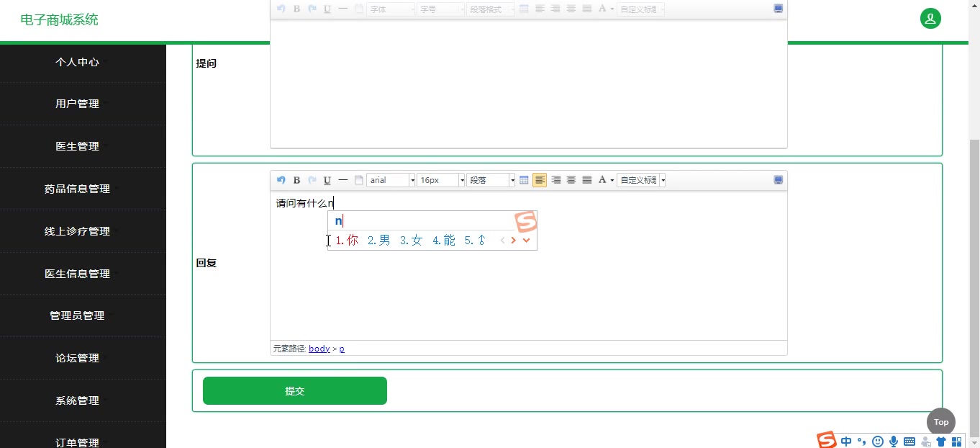Click the 电子商城系统 site title
Screen dimensions: 980x448
pyautogui.click(x=59, y=19)
